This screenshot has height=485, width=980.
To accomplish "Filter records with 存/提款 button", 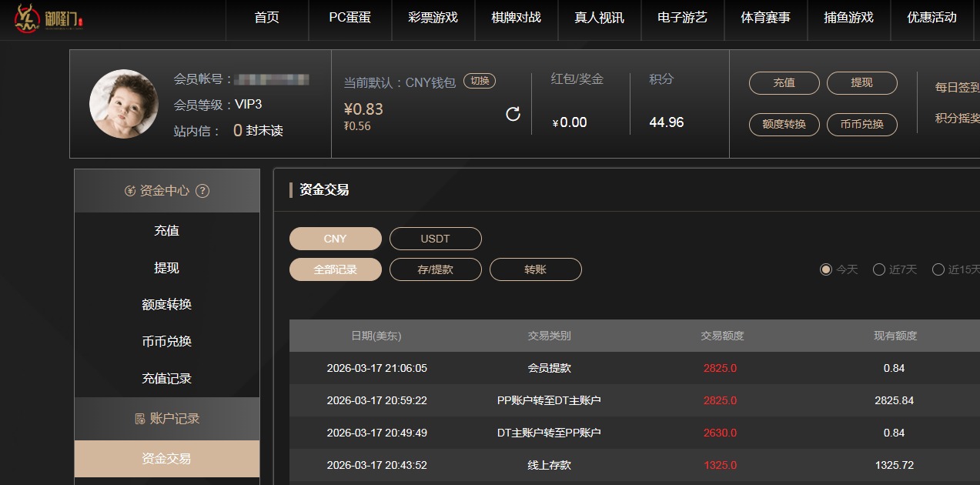I will point(435,269).
